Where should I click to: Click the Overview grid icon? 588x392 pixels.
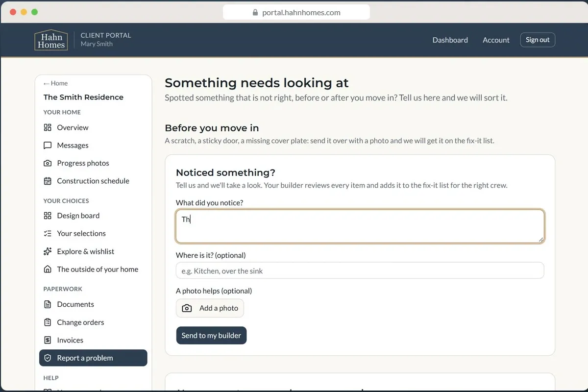click(x=48, y=127)
